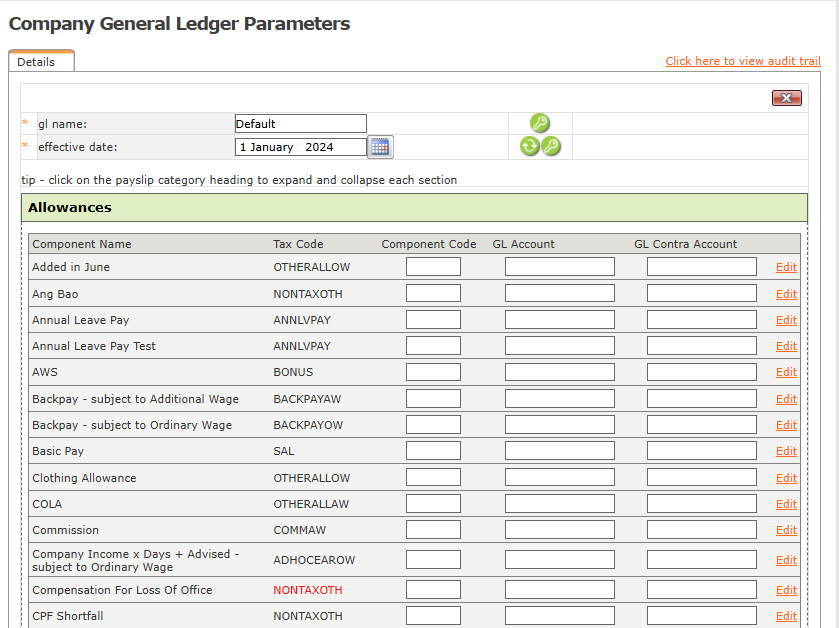Click Component Code field for Ang Bao
This screenshot has height=628, width=839.
coord(433,293)
